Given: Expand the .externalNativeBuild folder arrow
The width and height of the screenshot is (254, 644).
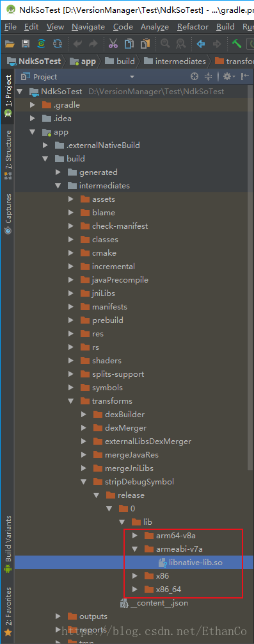Looking at the screenshot, I should tap(45, 145).
